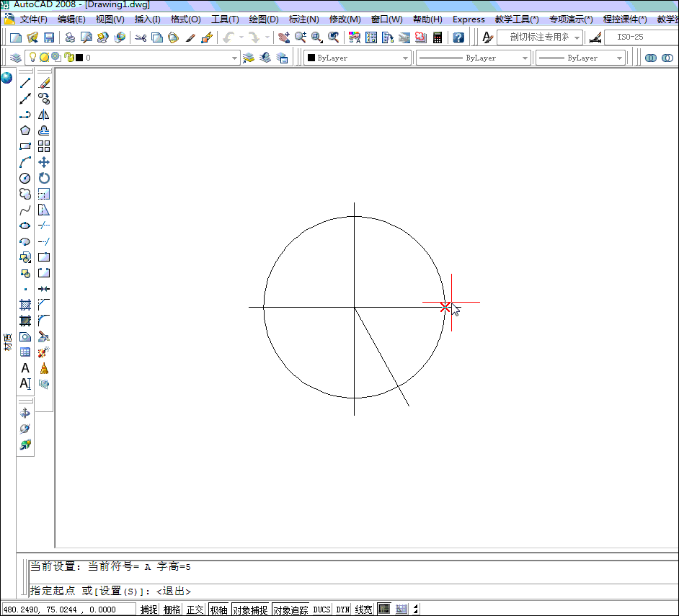Click the Redo button
The width and height of the screenshot is (679, 616).
click(x=254, y=37)
